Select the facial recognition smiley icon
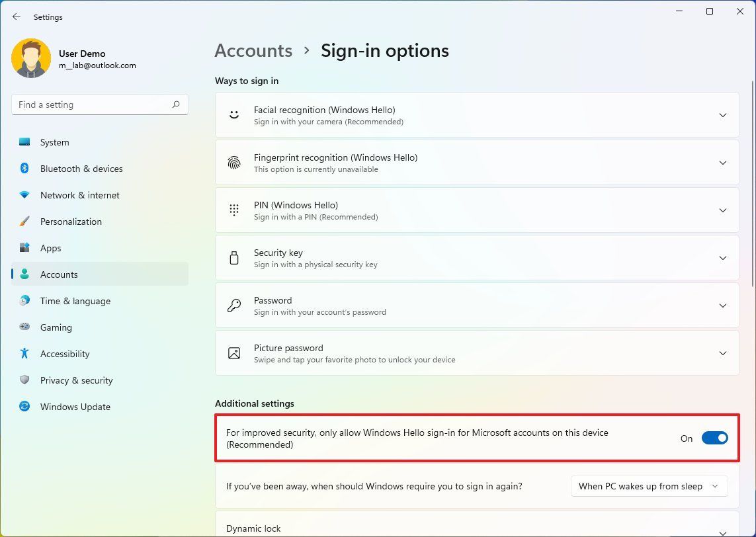 (x=234, y=114)
